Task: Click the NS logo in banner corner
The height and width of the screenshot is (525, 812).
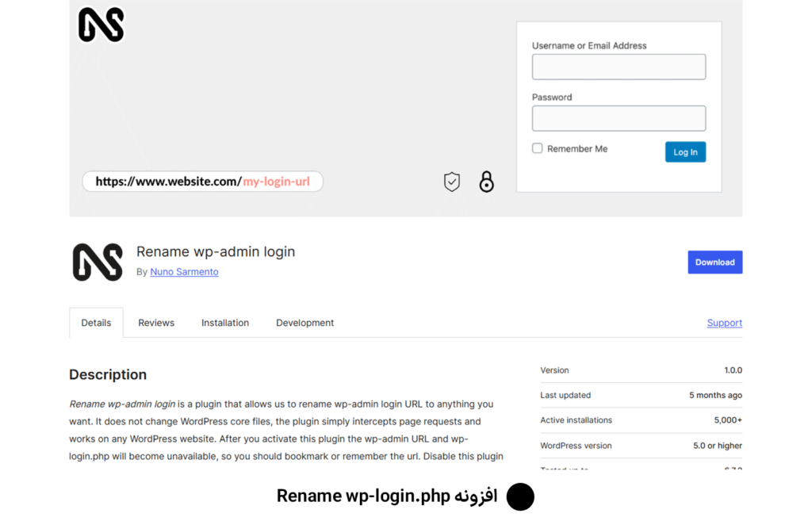Action: (101, 25)
